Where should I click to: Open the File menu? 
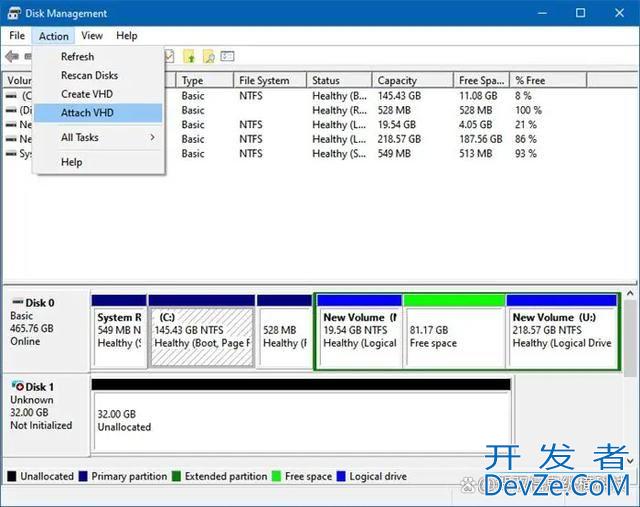click(17, 36)
